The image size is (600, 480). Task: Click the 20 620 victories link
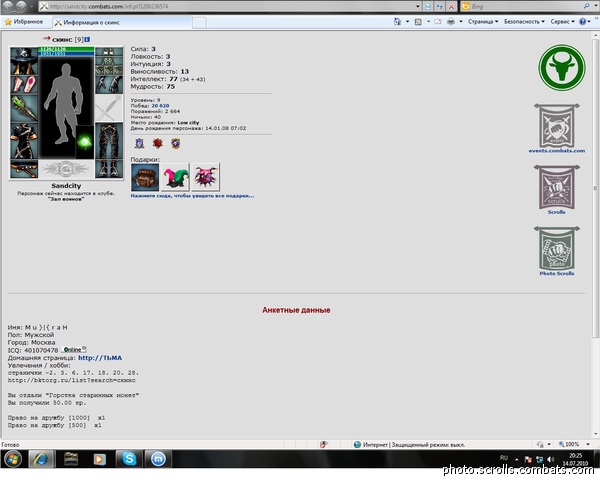coord(160,106)
